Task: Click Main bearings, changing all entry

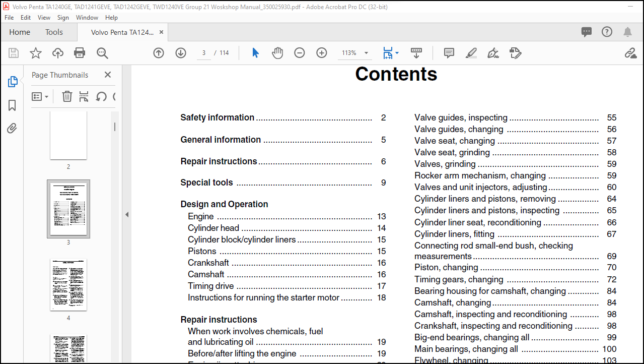Action: point(515,349)
